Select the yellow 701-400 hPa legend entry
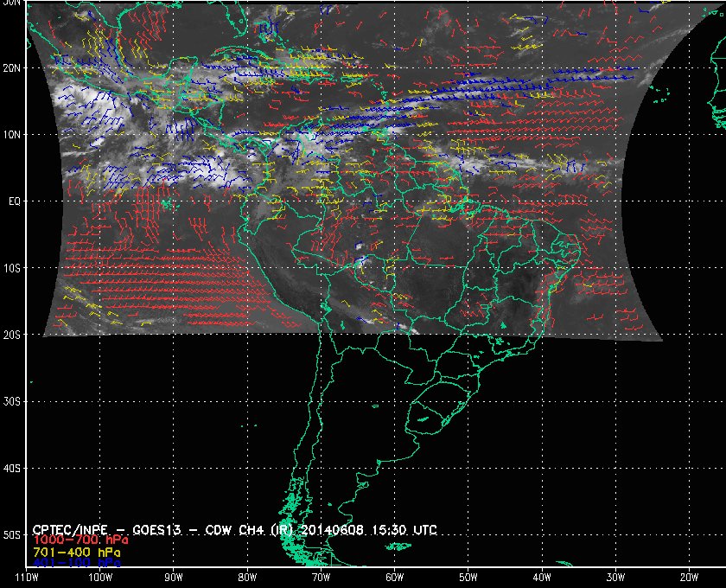 77,553
